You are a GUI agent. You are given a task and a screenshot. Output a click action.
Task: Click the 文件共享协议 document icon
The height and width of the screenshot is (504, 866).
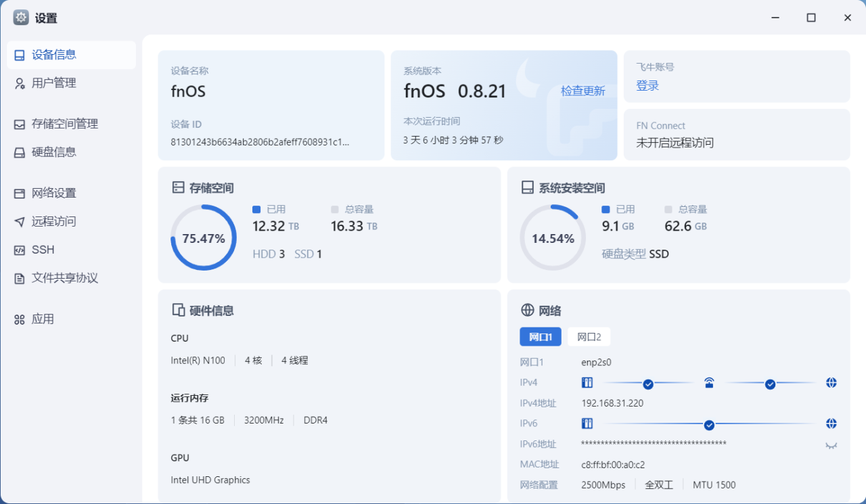(20, 279)
